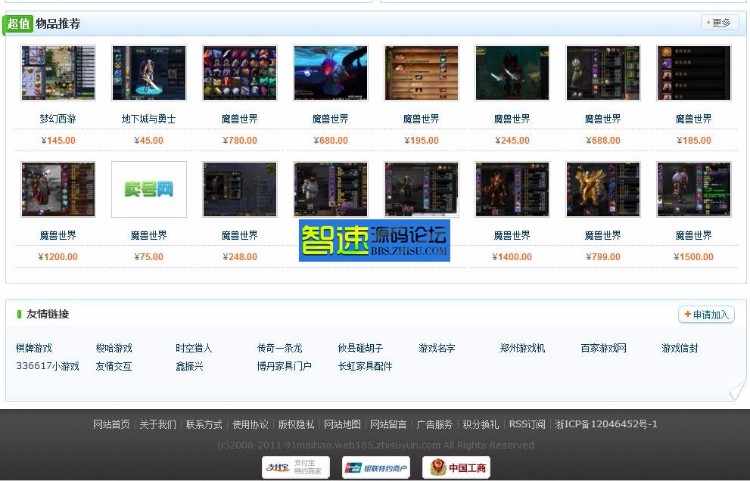Screen dimensions: 750x481
Task: Click the 魔兽世界 title above ¥780.00
Action: click(240, 119)
